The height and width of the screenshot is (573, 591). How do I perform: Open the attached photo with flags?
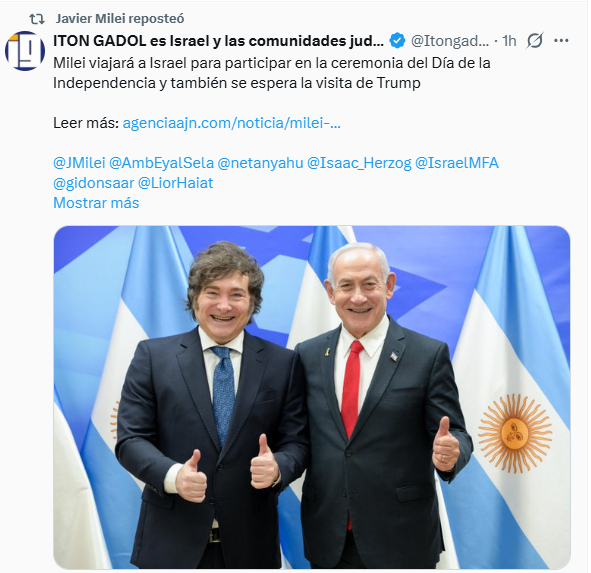(x=312, y=397)
